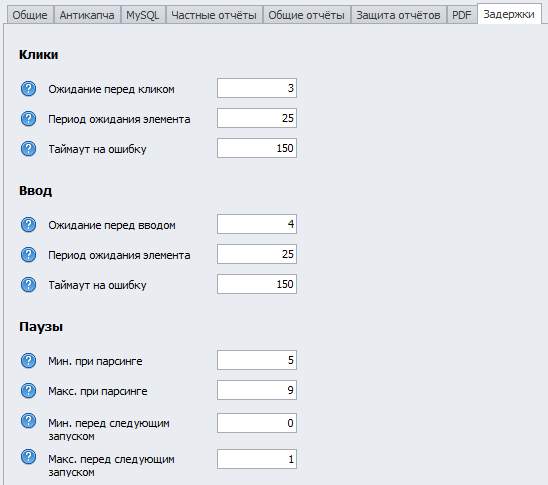The image size is (548, 485).
Task: Open the Общие отчёты tab
Action: click(307, 15)
